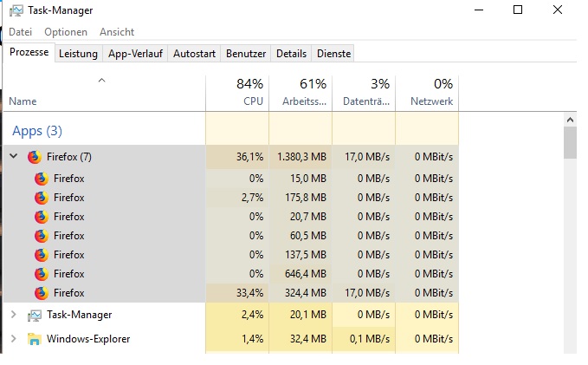Collapse the Firefox (7) process group
The height and width of the screenshot is (365, 588).
point(14,156)
